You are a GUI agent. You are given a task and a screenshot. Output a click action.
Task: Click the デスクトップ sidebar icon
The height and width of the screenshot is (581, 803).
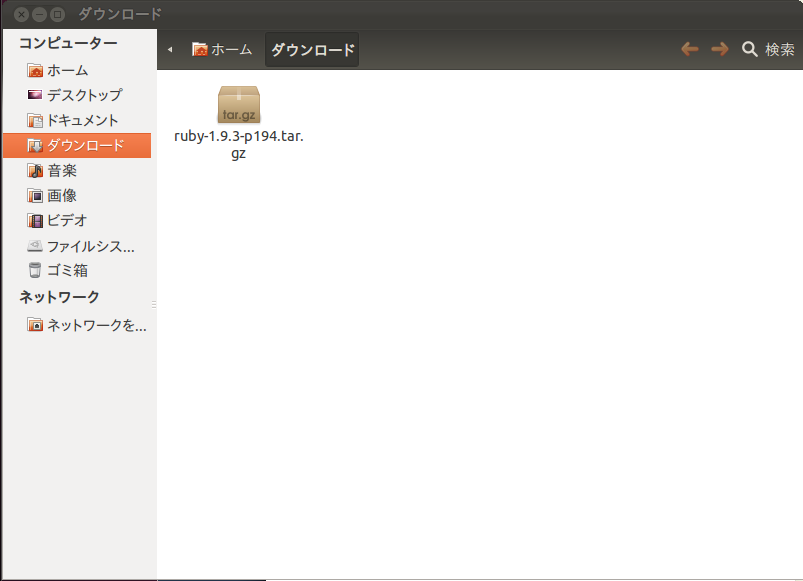click(x=35, y=95)
